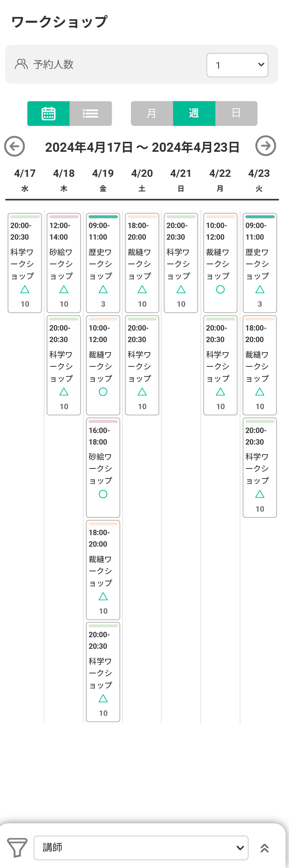Open 4/20 18:00-20:00 裁縫ワークショップ card
Screen dimensions: 289x868
click(x=142, y=263)
